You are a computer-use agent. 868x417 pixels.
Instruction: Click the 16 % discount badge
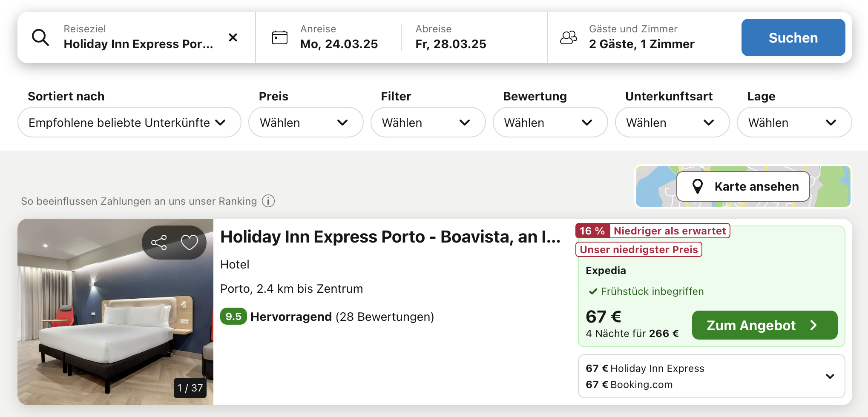pyautogui.click(x=592, y=231)
